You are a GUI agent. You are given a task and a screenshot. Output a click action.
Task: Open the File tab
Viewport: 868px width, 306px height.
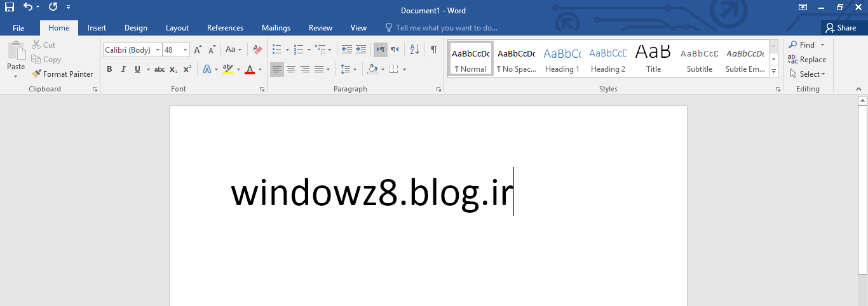[x=18, y=28]
